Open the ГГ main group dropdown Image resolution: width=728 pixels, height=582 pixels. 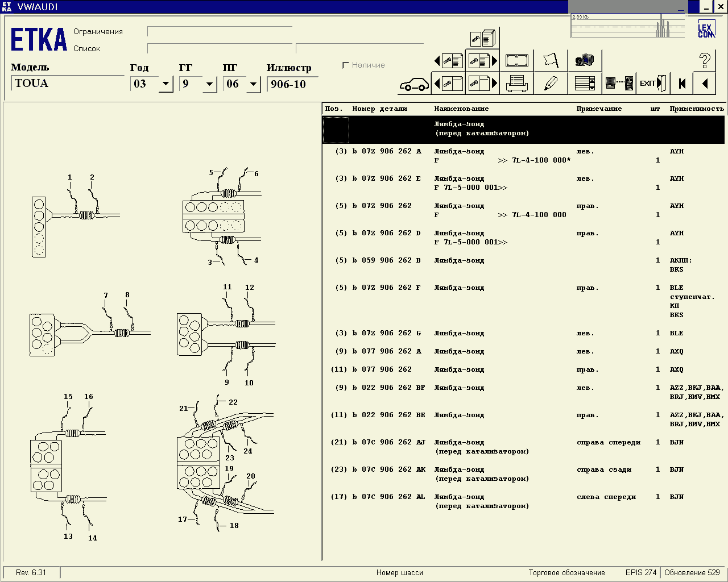209,84
